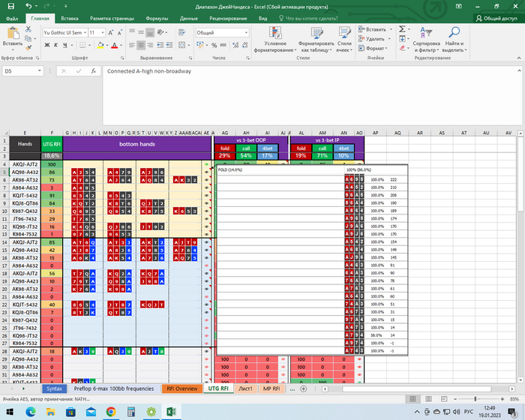Increase font size
This screenshot has height=420, width=525.
point(110,32)
